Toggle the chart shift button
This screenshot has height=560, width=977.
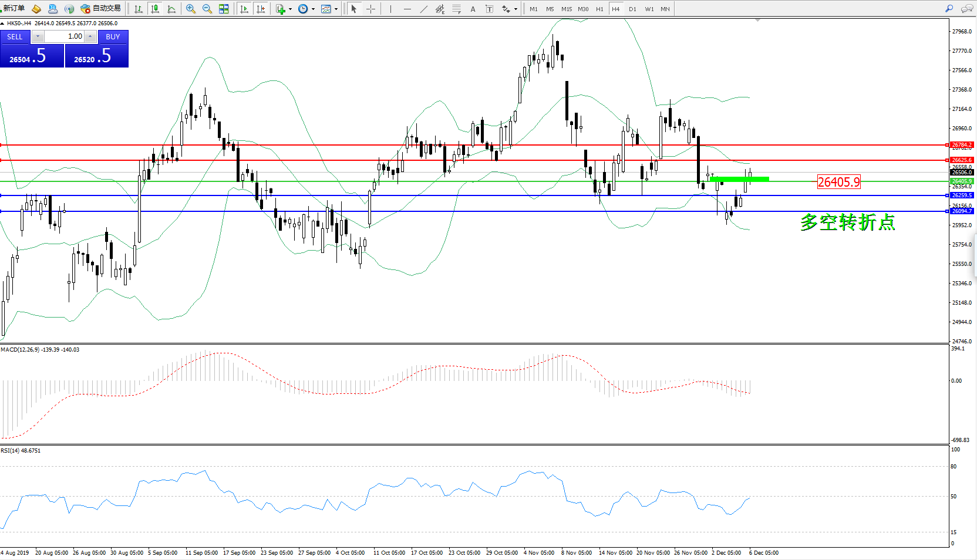tap(261, 9)
